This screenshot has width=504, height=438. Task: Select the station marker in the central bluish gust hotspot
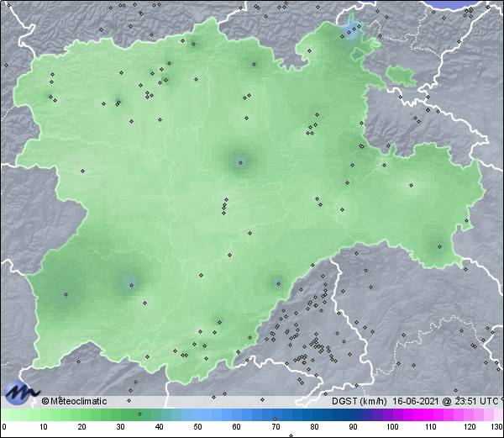(x=240, y=163)
